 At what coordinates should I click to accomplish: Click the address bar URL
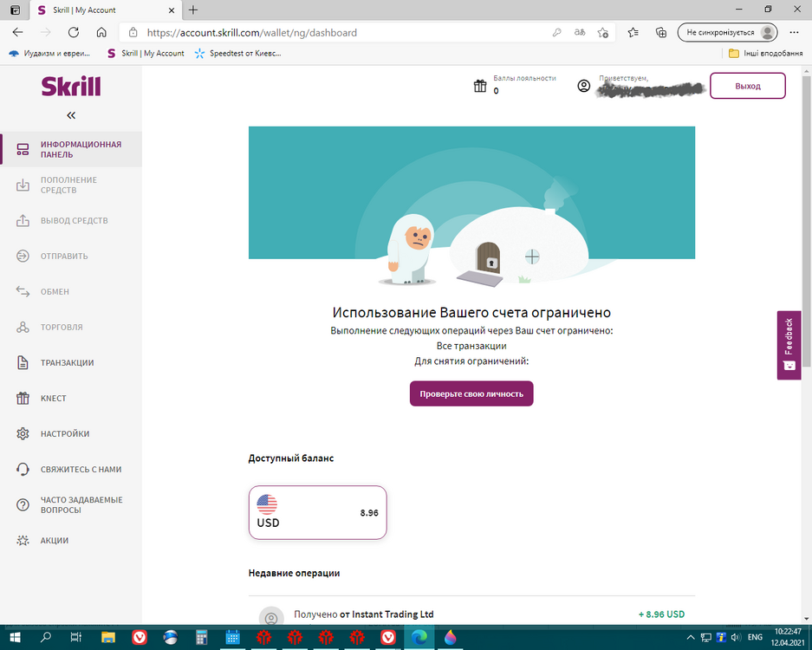click(251, 33)
